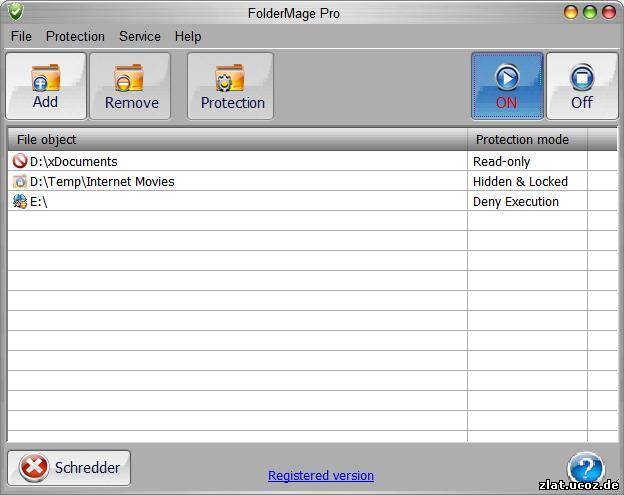Click the read-only icon beside D:\xDocuments
This screenshot has height=495, width=624.
click(x=20, y=161)
